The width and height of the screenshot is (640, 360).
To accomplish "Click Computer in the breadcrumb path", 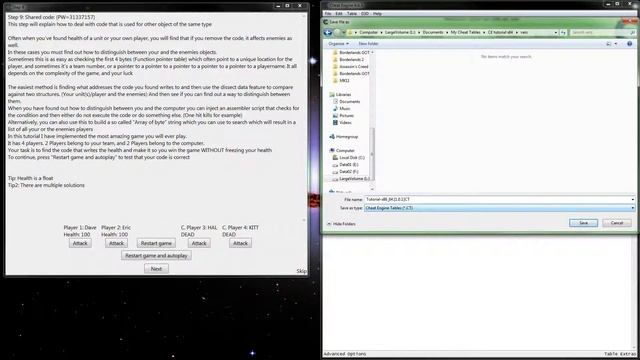I will [369, 32].
